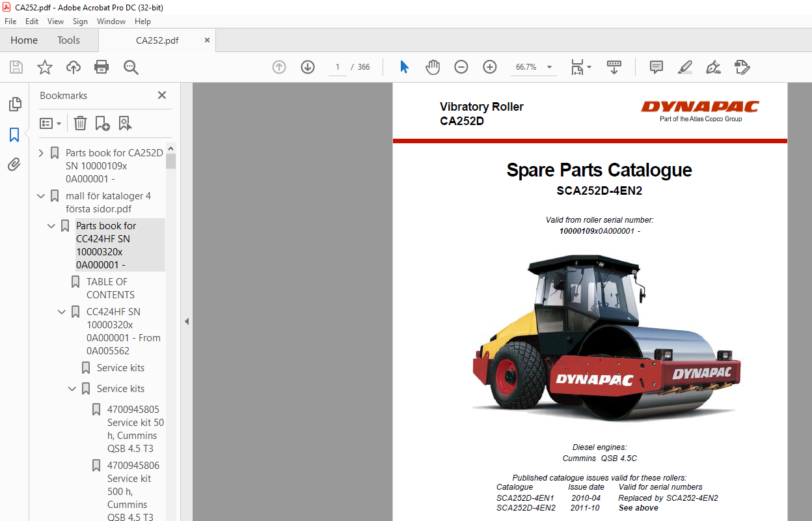Select 4700945805 Service kit 50 h bookmark
812x521 pixels.
pos(136,429)
